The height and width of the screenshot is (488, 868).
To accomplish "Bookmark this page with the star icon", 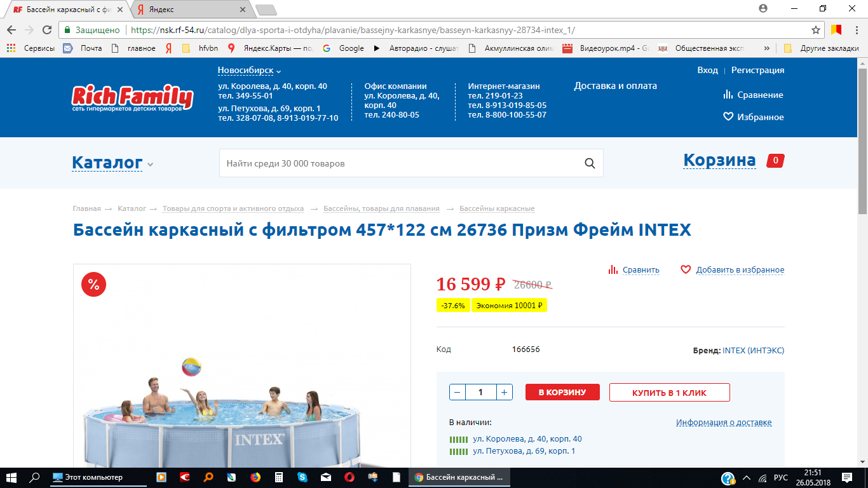I will pos(816,30).
